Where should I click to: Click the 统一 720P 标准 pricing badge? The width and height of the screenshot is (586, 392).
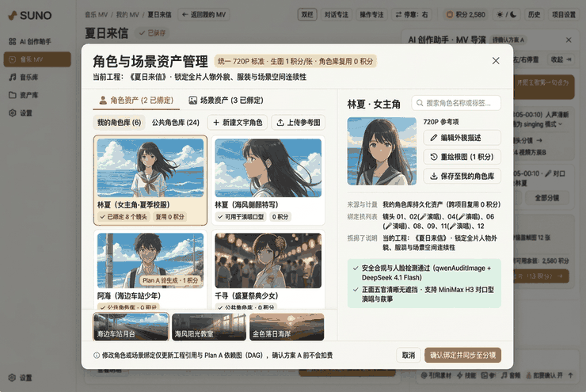click(295, 61)
